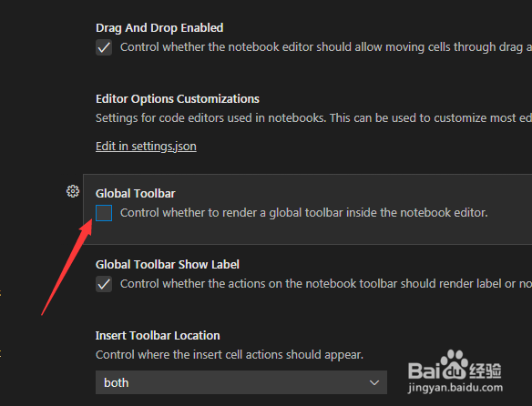Disable the Global Toolbar Show Label checkbox
532x406 pixels.
pos(104,284)
